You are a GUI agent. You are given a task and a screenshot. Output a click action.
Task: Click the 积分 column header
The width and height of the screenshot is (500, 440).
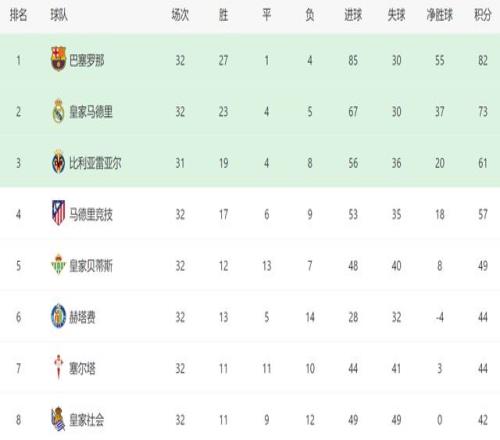point(483,15)
